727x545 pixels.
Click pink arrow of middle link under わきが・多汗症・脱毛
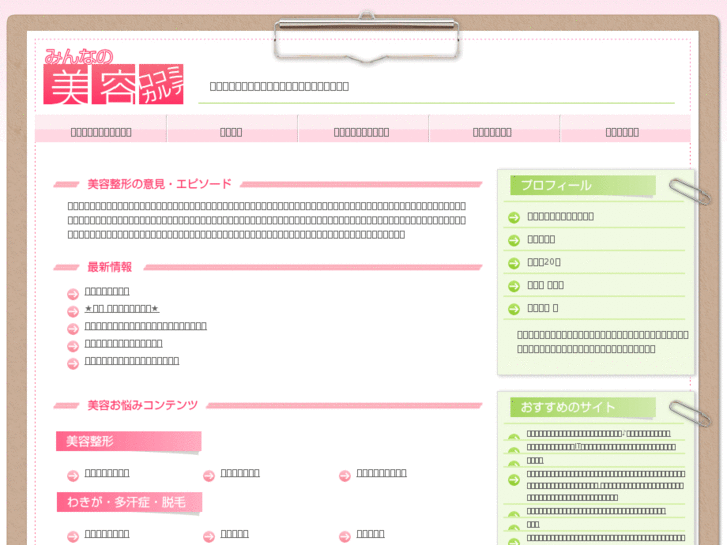(x=209, y=537)
